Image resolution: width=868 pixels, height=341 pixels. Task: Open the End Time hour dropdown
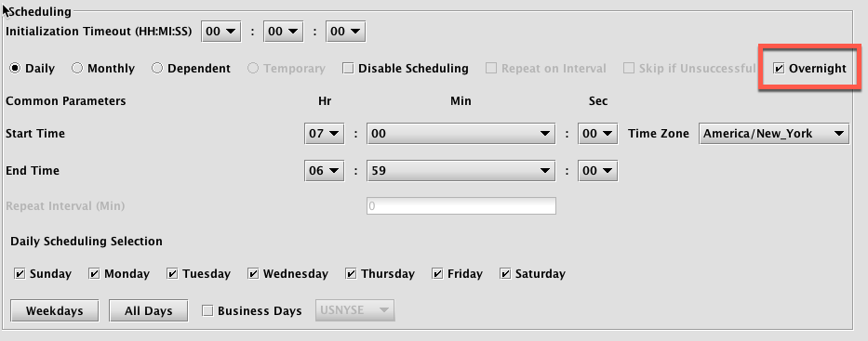[325, 171]
